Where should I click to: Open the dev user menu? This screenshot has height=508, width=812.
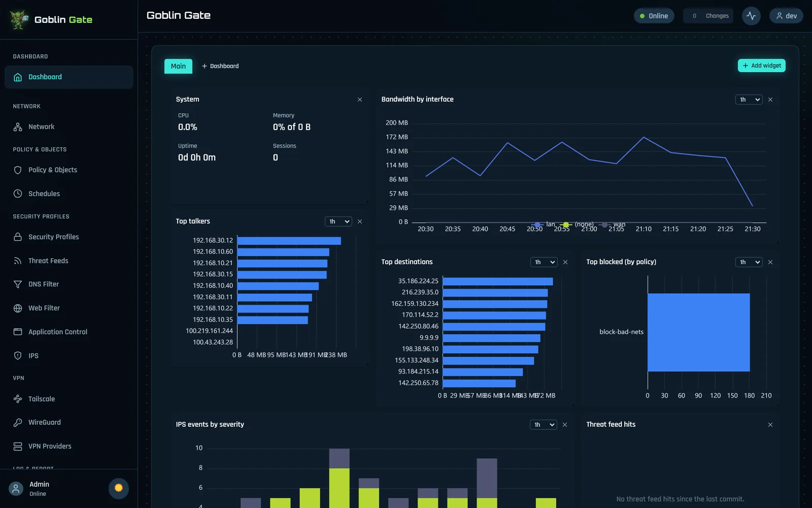786,16
